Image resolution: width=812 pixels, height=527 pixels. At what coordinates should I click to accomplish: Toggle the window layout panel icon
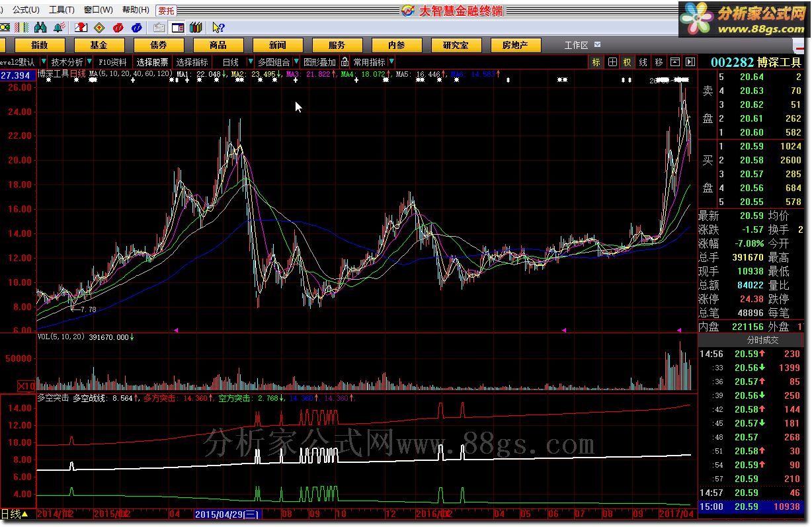(x=177, y=28)
